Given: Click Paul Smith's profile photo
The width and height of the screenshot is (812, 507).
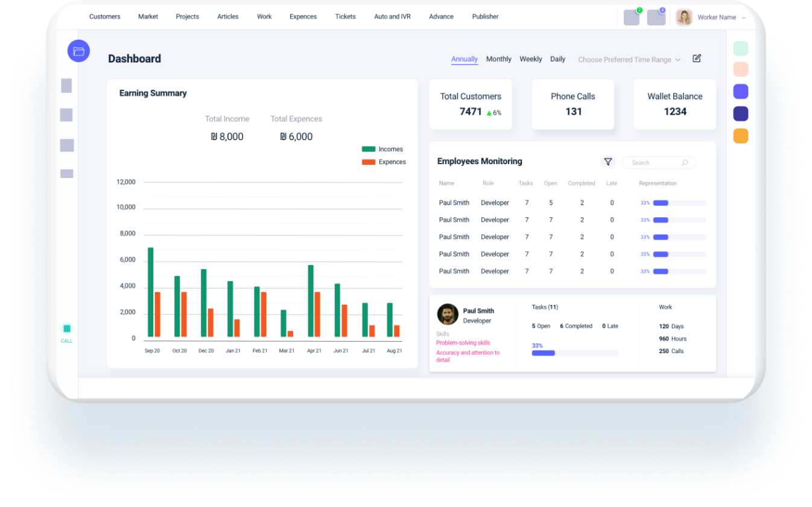Looking at the screenshot, I should click(448, 314).
